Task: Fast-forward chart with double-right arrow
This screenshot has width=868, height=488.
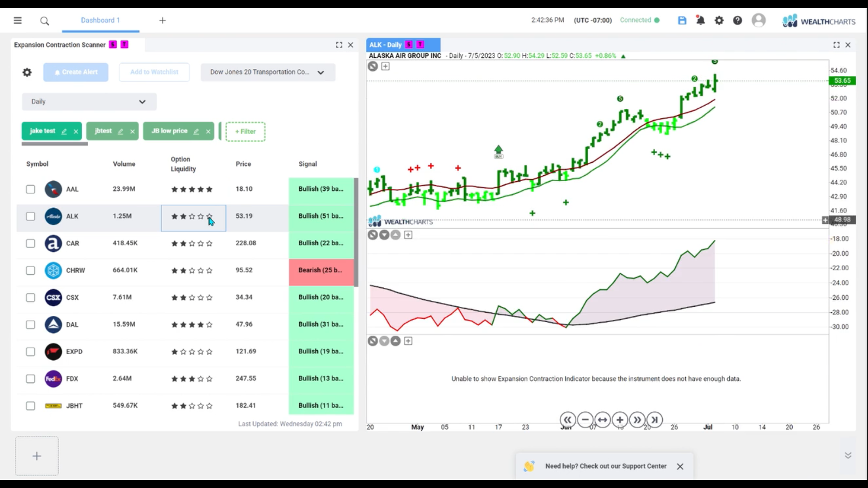Action: click(637, 420)
